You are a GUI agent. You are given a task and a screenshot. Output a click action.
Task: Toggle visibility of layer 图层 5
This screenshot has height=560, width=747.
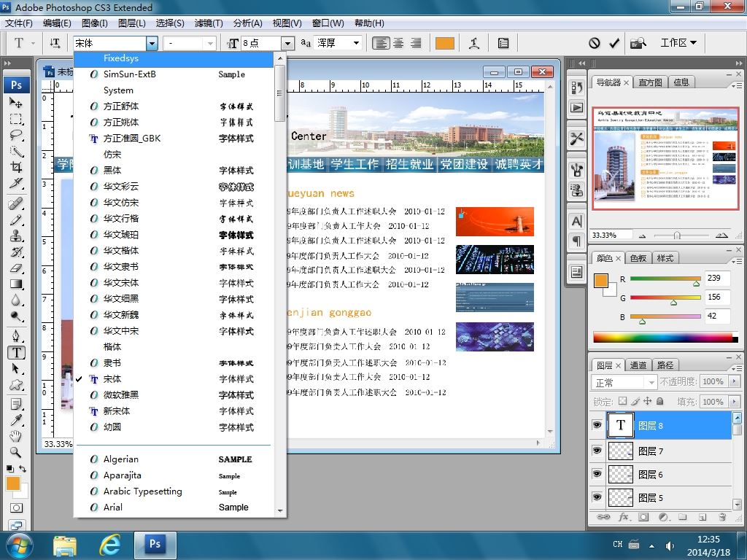pos(597,497)
